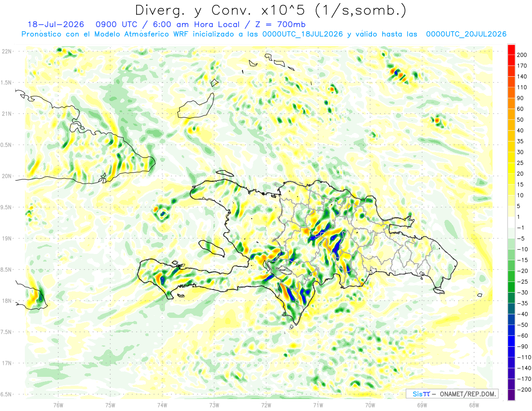The height and width of the screenshot is (411, 532).
Task: Click the '73W' longitude label
Action: coord(214,405)
